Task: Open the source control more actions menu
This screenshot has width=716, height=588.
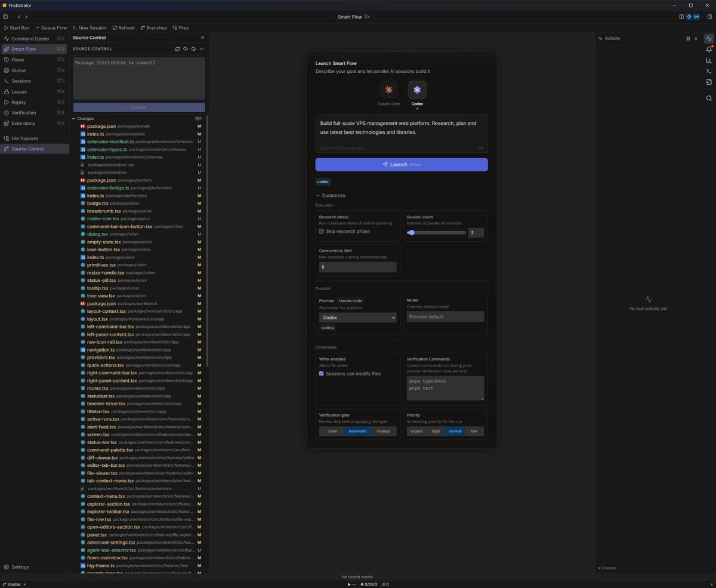Action: coord(202,49)
